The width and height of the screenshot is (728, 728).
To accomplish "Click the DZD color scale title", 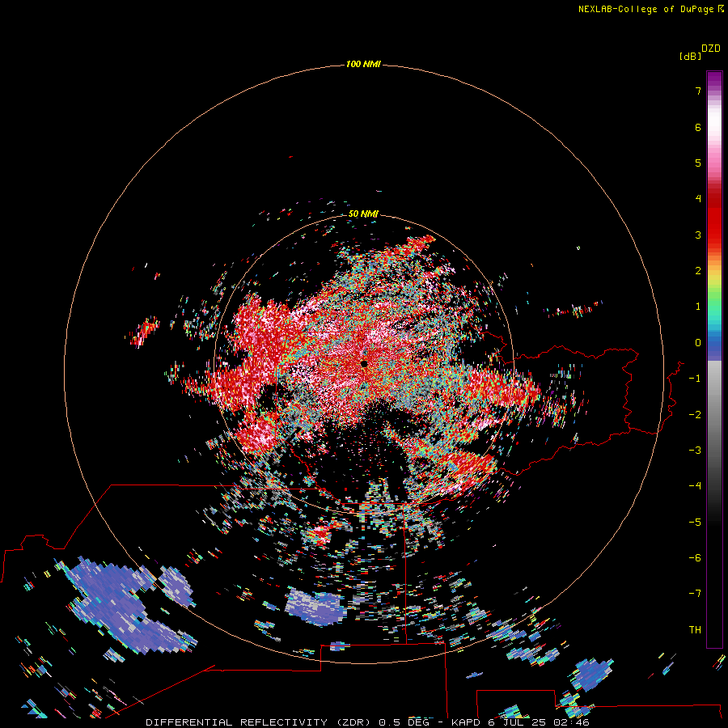I will pyautogui.click(x=710, y=49).
